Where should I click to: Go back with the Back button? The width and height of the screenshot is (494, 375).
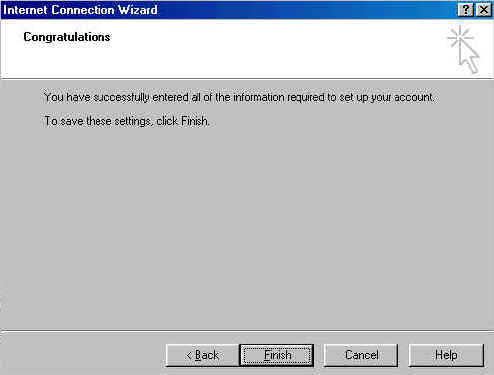(202, 355)
